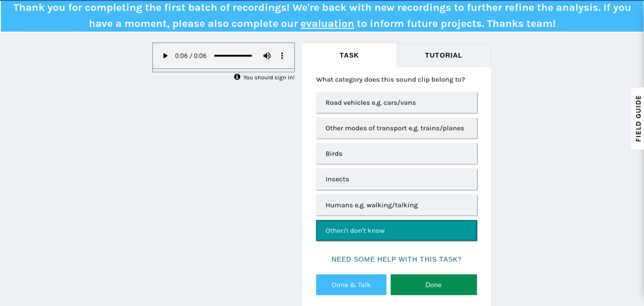Choose Humans e.g. walking/talking
Screen dimensions: 644x306
coord(396,205)
